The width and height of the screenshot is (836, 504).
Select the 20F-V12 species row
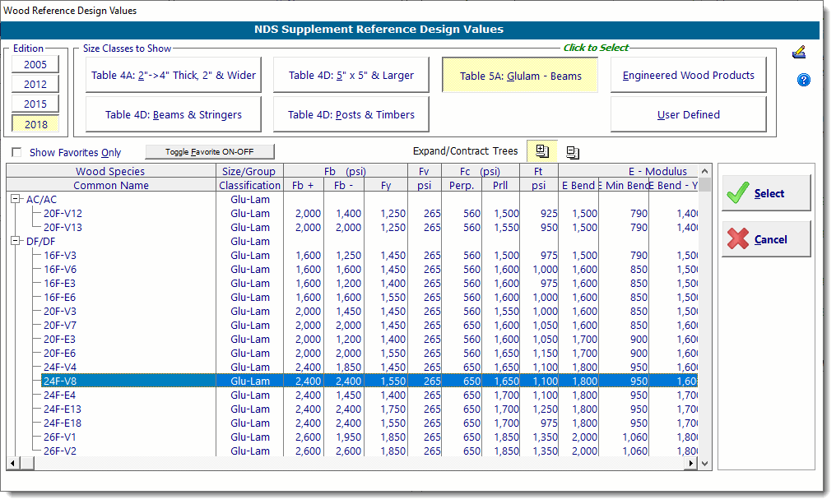tap(63, 214)
